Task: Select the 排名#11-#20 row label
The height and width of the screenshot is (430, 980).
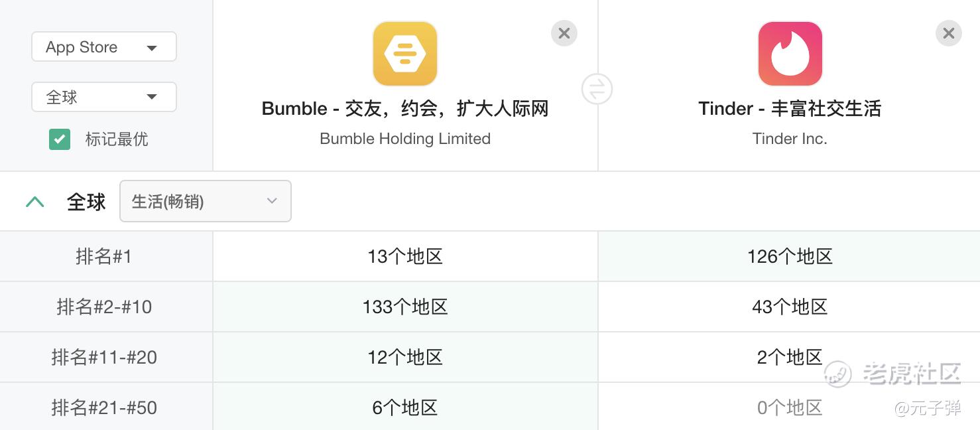Action: [x=104, y=357]
